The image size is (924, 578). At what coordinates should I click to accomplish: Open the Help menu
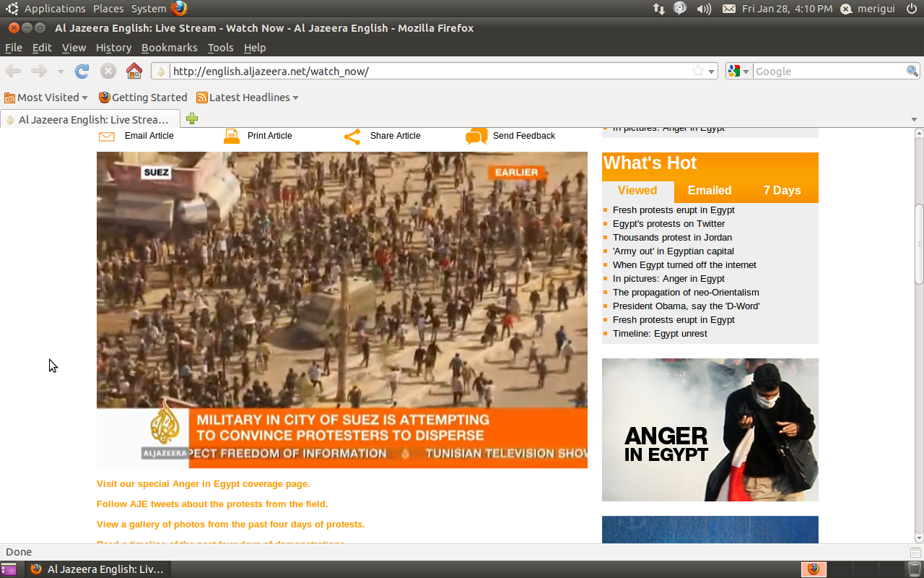[255, 48]
